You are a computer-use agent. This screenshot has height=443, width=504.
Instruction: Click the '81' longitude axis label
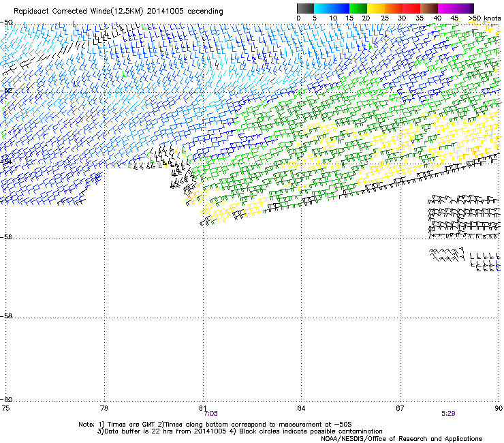pyautogui.click(x=202, y=408)
